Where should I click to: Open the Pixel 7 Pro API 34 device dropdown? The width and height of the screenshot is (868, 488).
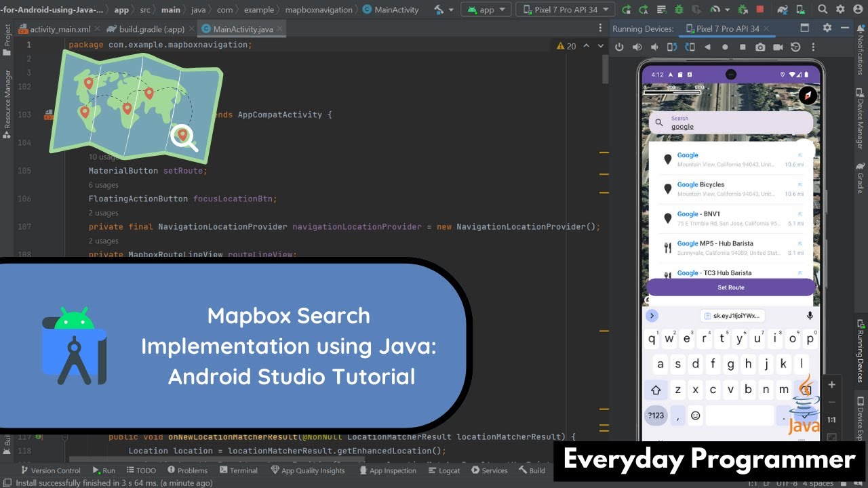(x=566, y=9)
